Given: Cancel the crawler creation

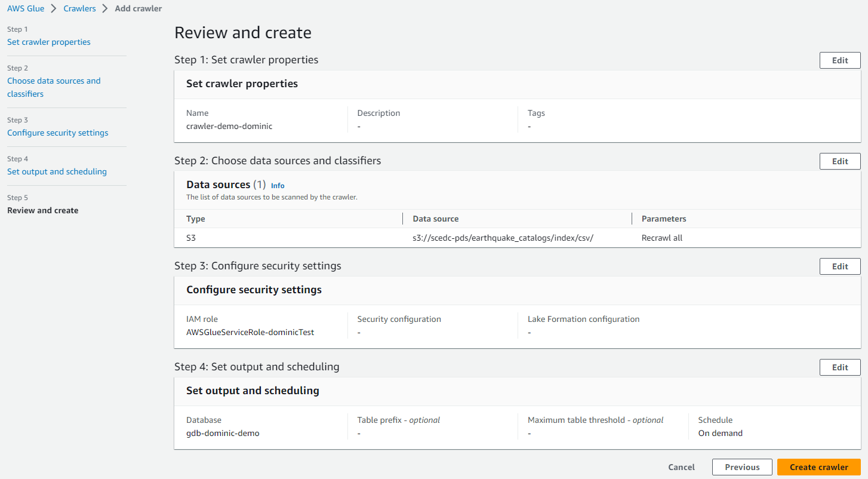Looking at the screenshot, I should [x=681, y=467].
